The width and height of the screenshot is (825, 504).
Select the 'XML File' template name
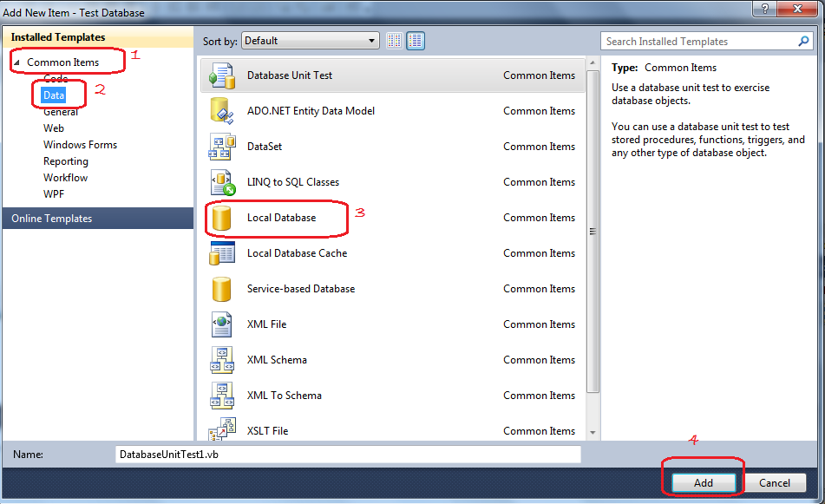[266, 324]
